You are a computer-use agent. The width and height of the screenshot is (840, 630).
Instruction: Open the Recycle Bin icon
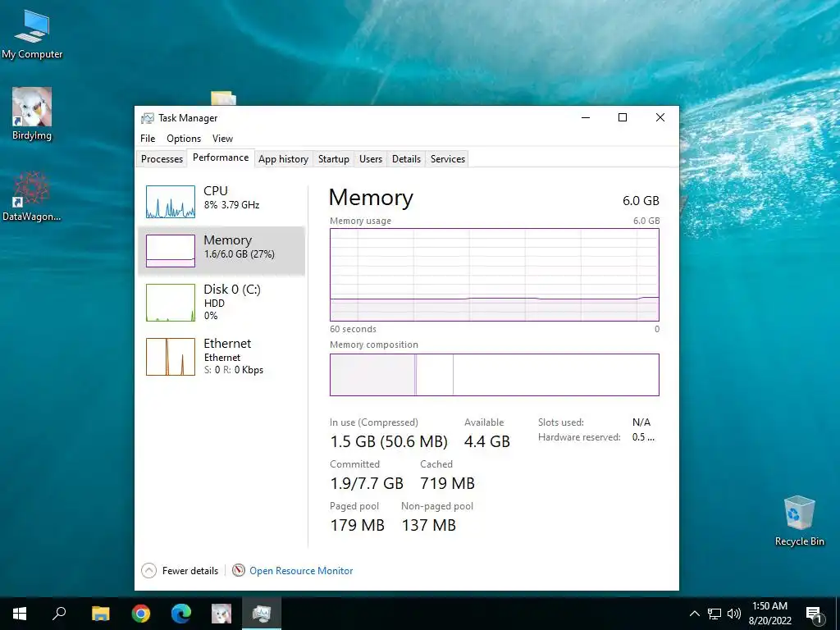799,521
